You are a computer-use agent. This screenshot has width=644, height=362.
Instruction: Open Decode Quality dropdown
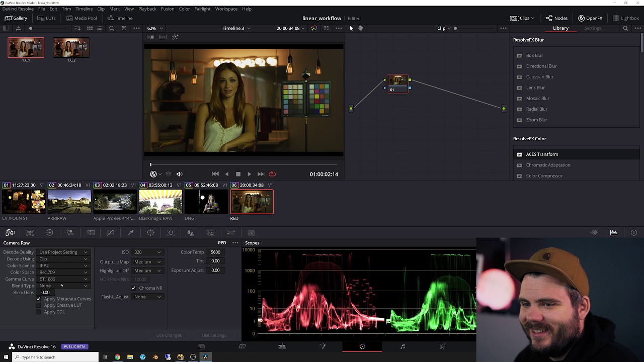63,252
